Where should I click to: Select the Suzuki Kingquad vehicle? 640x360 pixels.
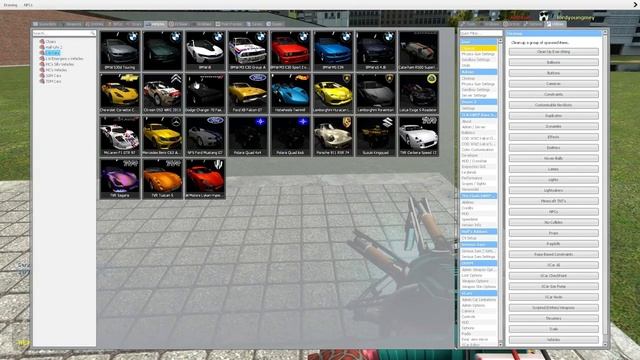point(376,136)
